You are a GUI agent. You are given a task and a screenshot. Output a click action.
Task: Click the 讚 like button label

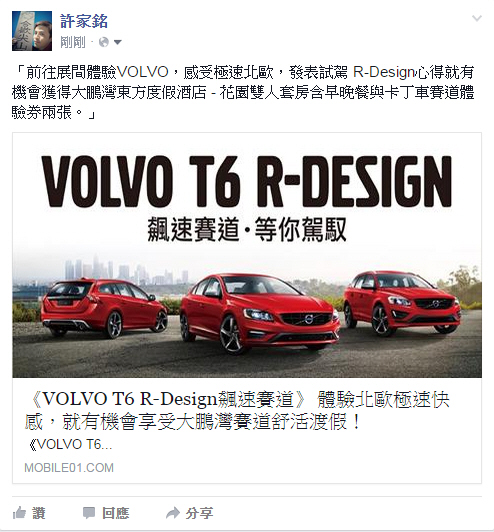click(x=39, y=513)
